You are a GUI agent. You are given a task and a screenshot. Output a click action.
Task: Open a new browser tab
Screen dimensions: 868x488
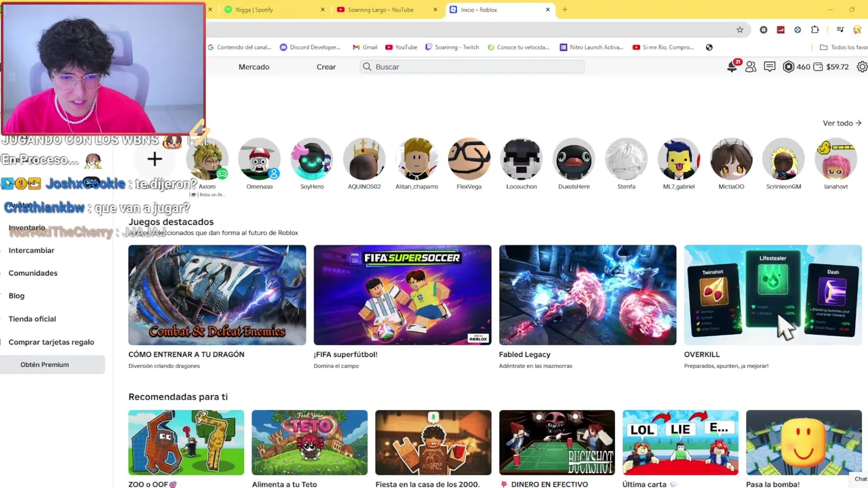[565, 9]
